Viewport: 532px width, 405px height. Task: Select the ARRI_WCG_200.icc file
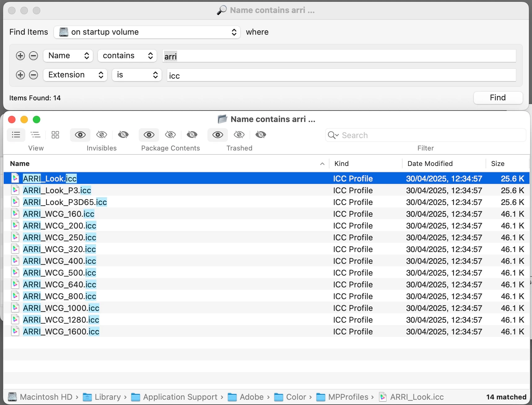tap(267, 225)
